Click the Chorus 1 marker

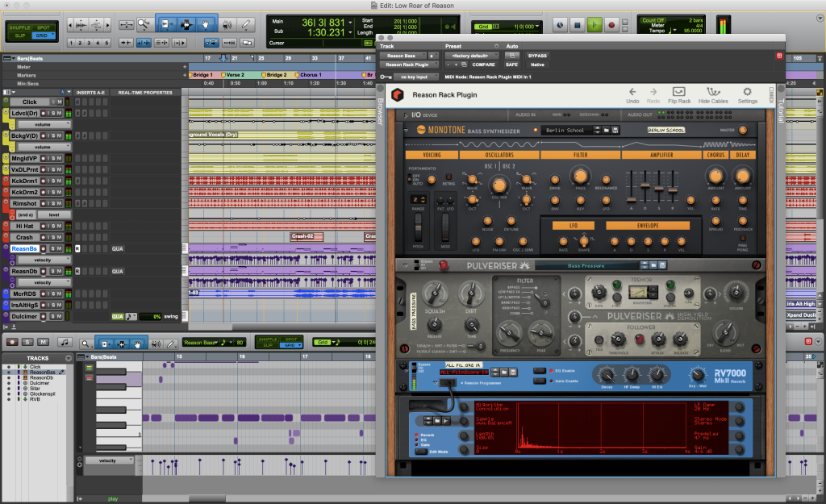[x=310, y=75]
